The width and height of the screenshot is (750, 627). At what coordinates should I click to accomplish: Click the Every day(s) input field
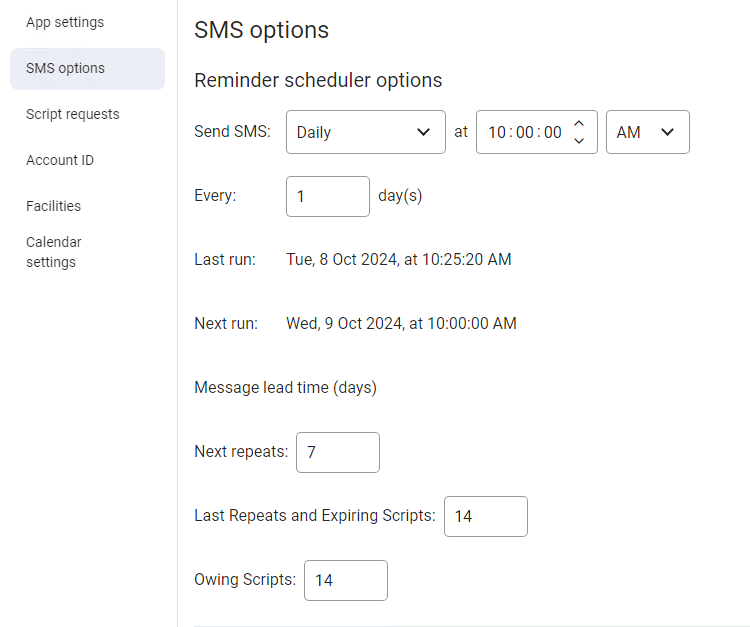click(x=328, y=196)
